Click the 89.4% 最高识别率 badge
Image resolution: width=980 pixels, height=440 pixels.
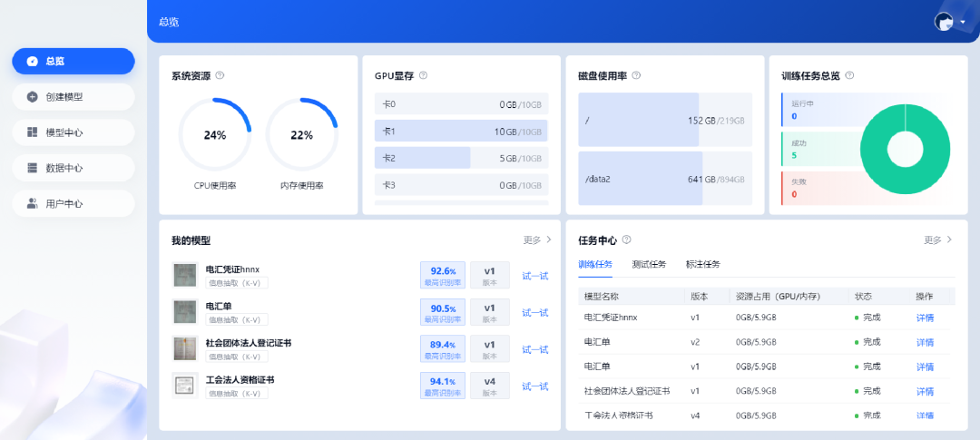[x=443, y=348]
